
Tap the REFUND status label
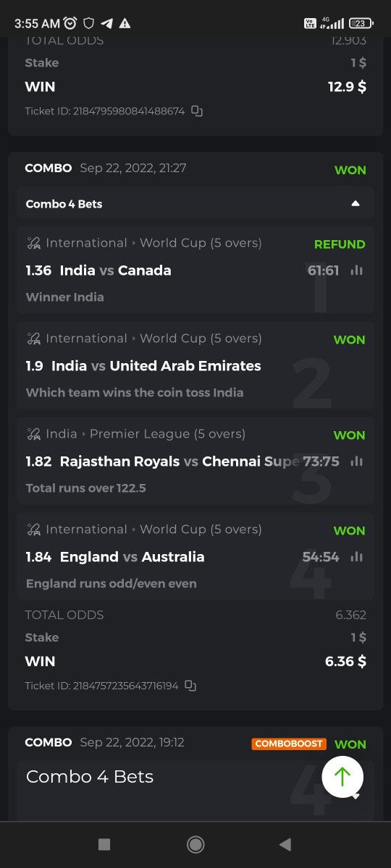pyautogui.click(x=340, y=244)
